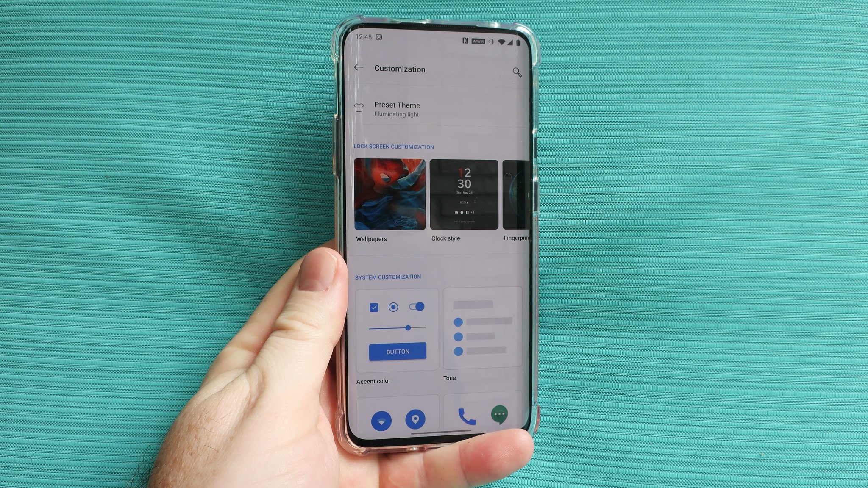Tap the WiFi status bar icon
Image resolution: width=868 pixels, height=488 pixels.
tap(504, 42)
